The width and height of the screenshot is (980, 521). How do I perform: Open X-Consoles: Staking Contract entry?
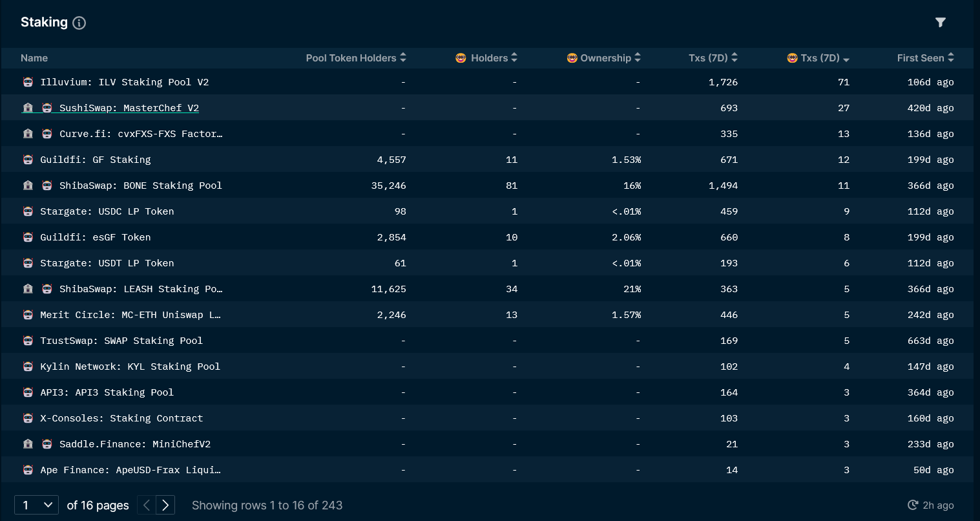[x=121, y=418]
